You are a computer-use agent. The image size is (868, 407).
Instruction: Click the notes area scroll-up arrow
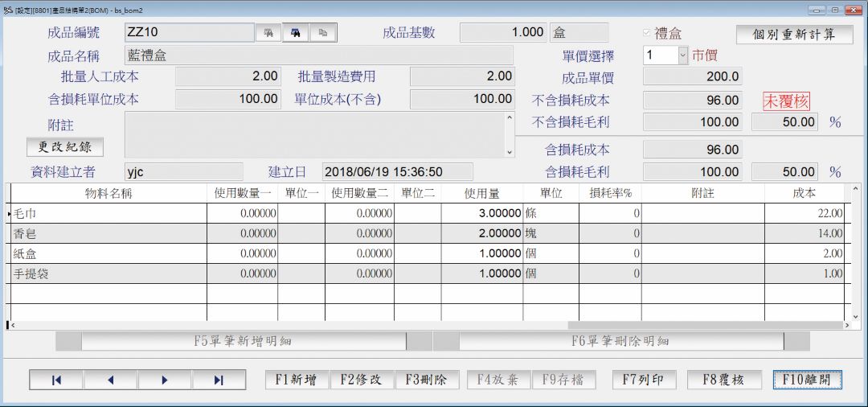pyautogui.click(x=510, y=117)
